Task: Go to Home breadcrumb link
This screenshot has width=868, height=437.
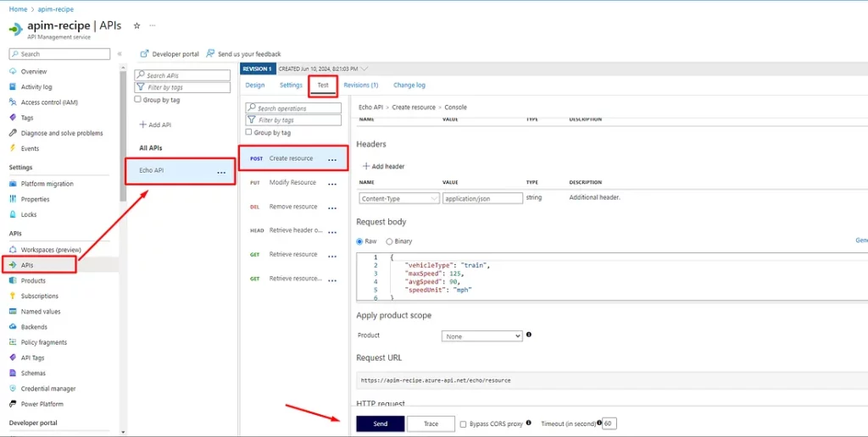Action: click(x=19, y=9)
